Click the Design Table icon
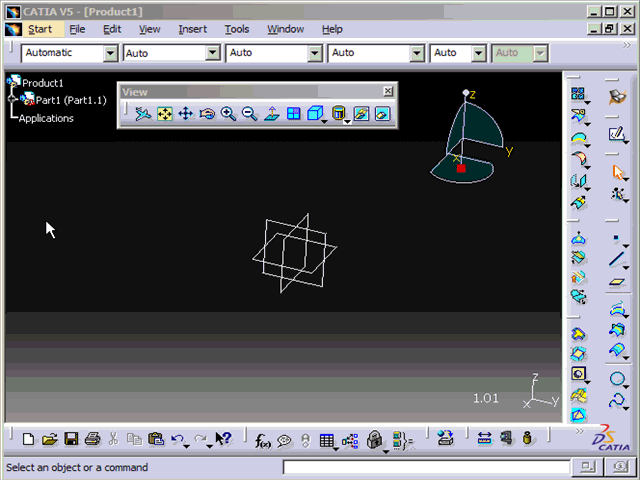Screen dimensions: 640x480 [x=327, y=440]
